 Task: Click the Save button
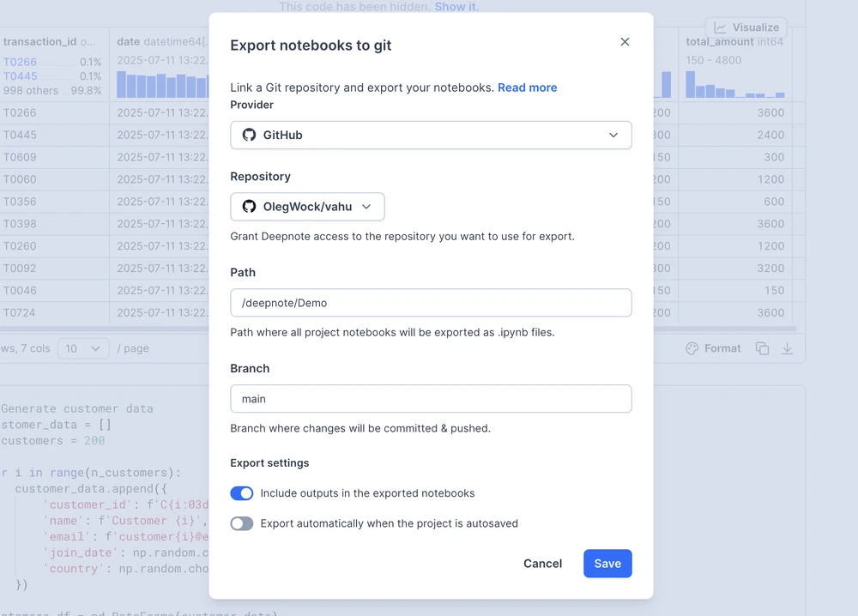pos(607,564)
